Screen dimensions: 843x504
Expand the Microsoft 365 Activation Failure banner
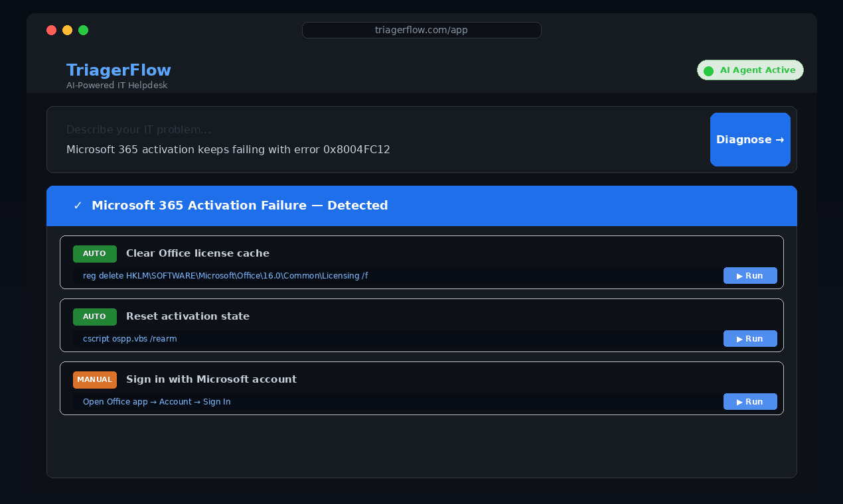(421, 206)
